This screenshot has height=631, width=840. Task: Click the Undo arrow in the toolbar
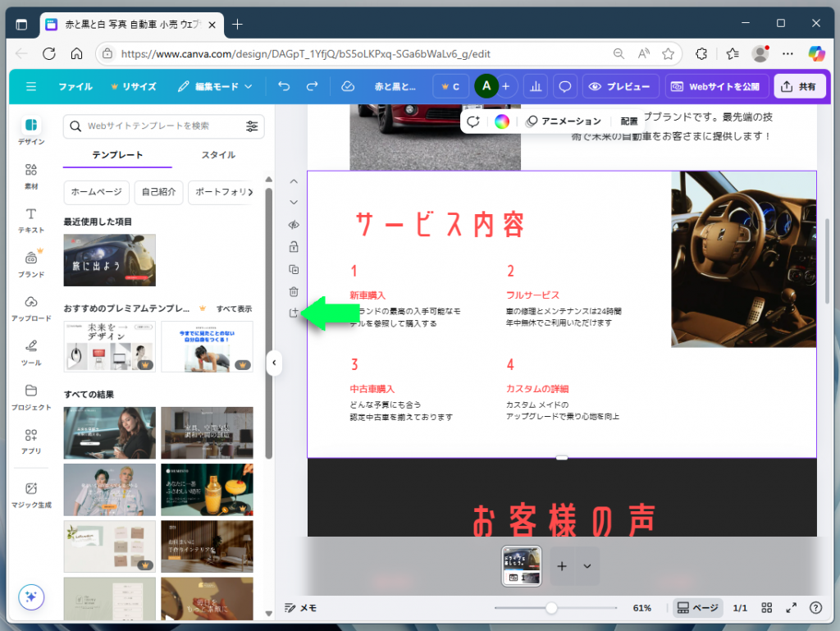pyautogui.click(x=283, y=85)
